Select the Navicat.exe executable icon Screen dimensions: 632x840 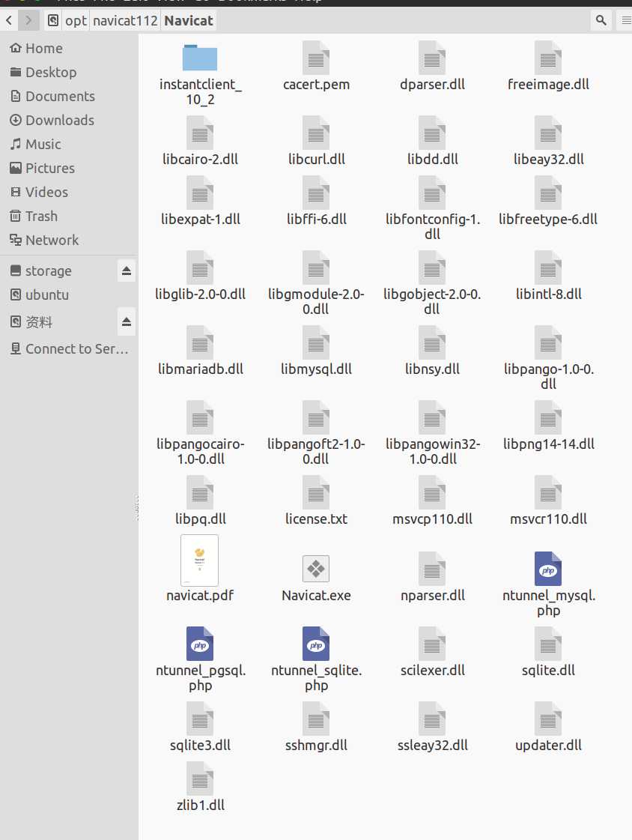tap(316, 569)
